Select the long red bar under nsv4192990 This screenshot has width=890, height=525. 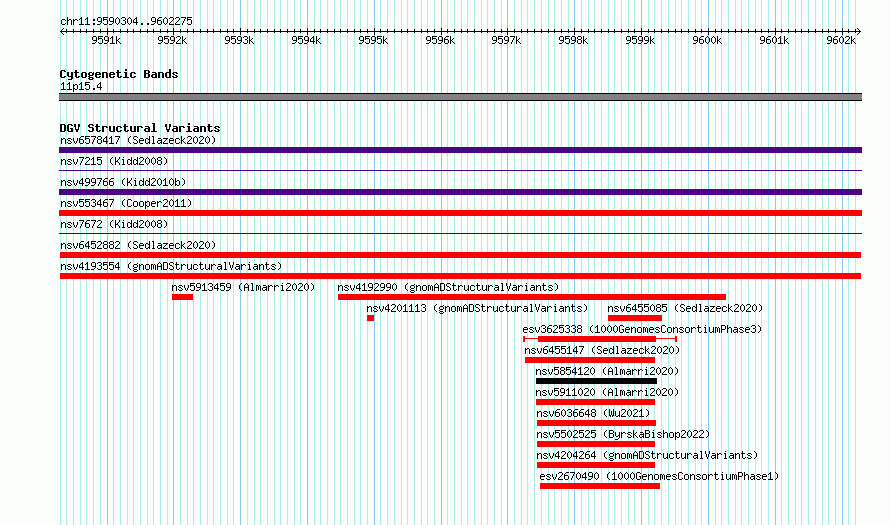(532, 297)
